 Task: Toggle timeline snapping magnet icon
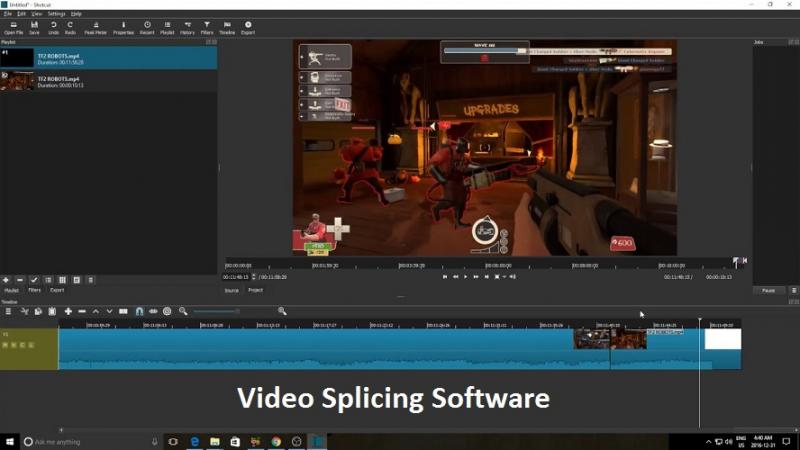pyautogui.click(x=139, y=311)
